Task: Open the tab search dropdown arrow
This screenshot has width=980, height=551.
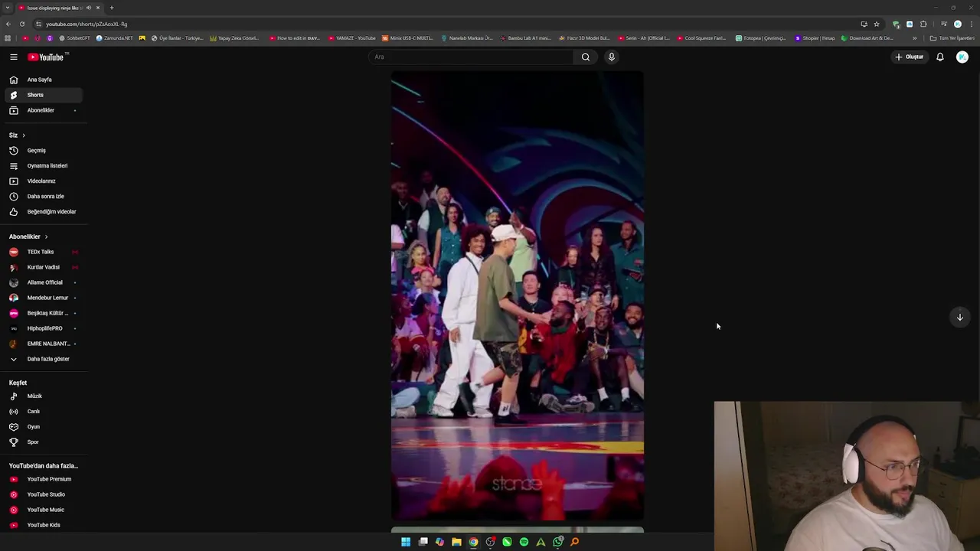Action: click(x=7, y=8)
